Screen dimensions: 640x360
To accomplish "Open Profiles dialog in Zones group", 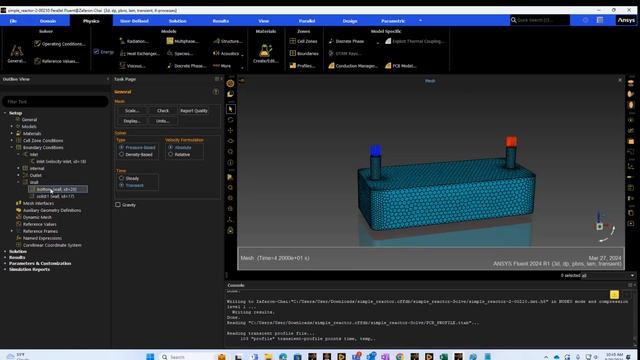I will pyautogui.click(x=302, y=66).
